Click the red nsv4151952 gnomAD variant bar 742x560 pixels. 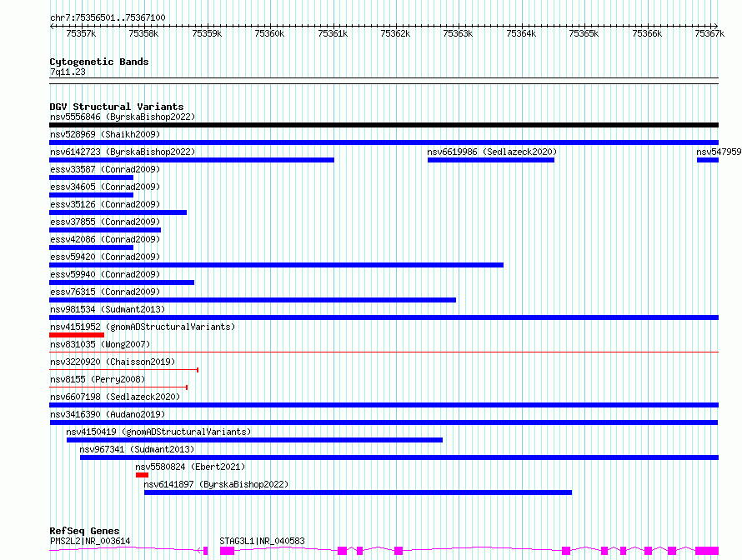(77, 335)
